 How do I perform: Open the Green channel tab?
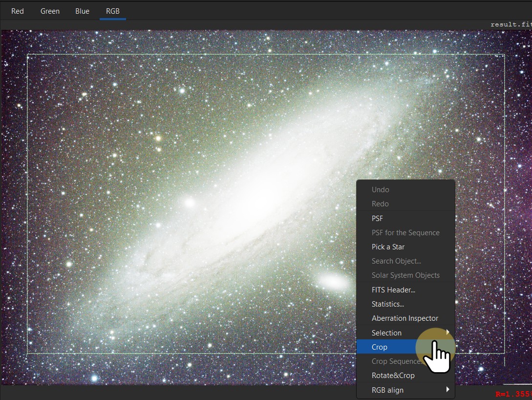pos(50,11)
